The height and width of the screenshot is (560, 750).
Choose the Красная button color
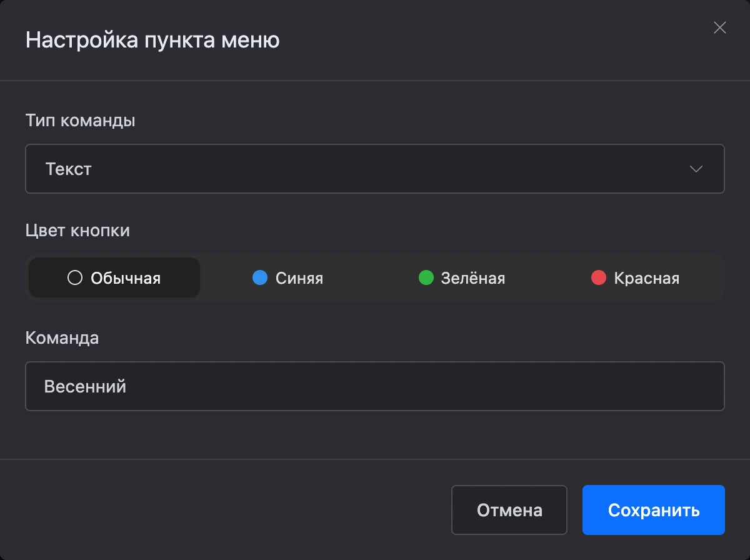click(x=635, y=277)
